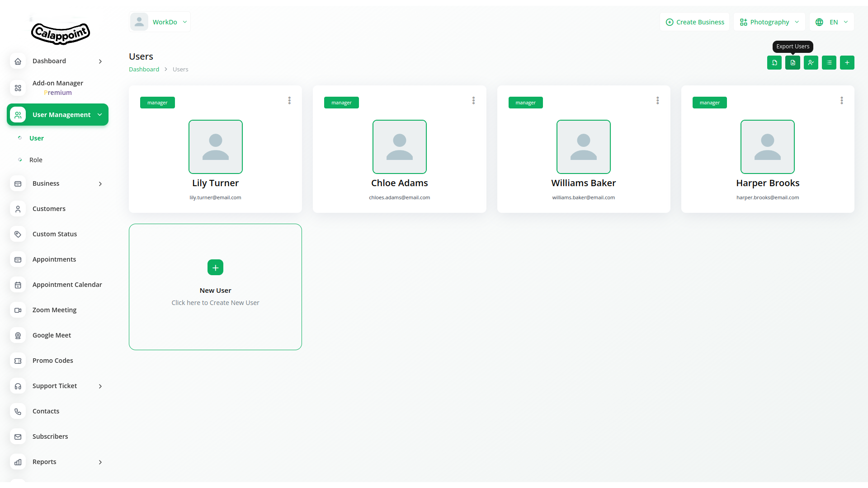
Task: Click the Import users file icon
Action: click(774, 63)
